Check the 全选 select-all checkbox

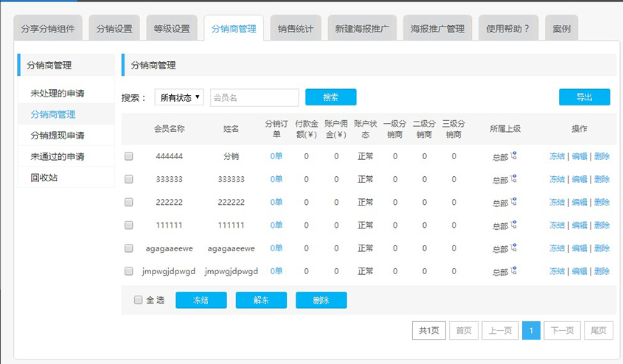[x=138, y=300]
